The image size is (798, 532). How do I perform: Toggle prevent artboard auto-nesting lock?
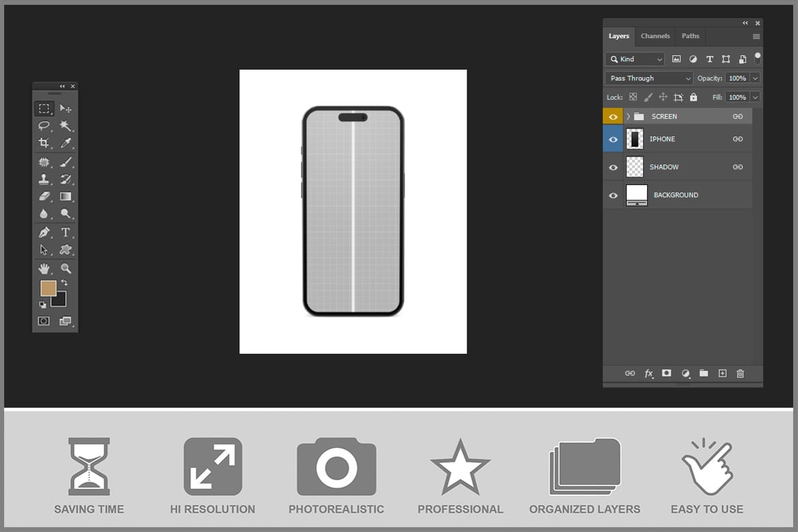tap(679, 97)
